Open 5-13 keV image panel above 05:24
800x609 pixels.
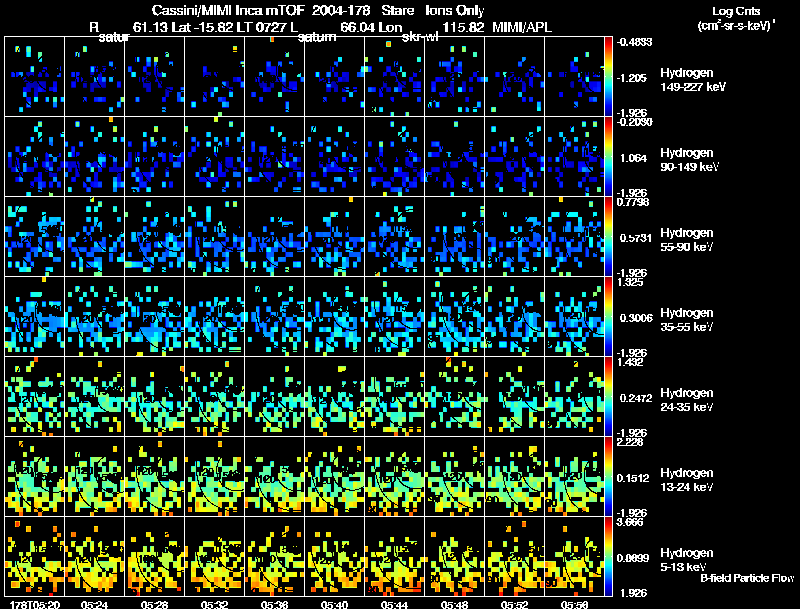point(94,556)
